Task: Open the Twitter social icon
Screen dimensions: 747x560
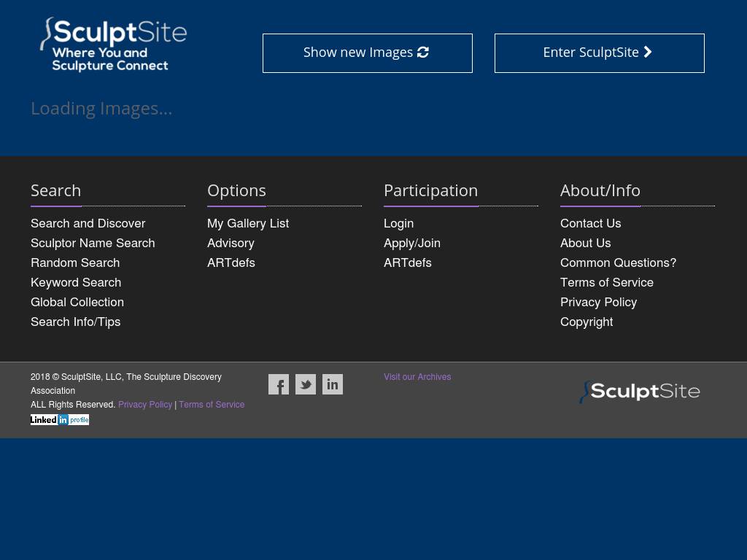Action: [306, 384]
